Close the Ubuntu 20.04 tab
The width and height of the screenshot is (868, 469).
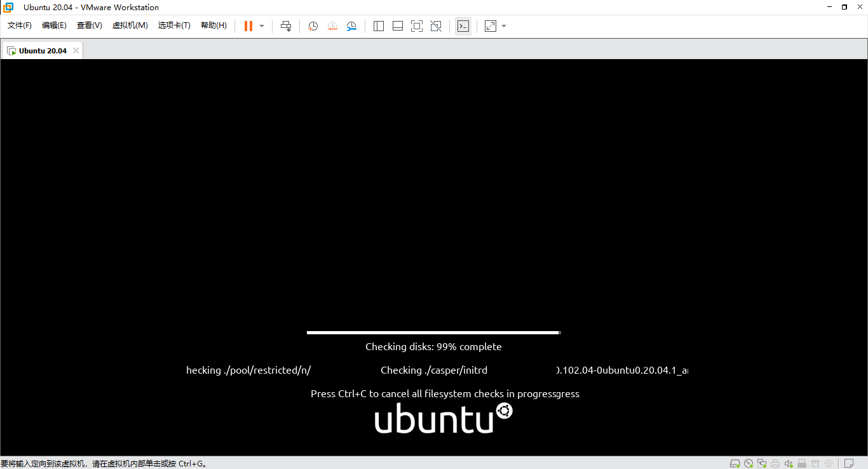76,51
